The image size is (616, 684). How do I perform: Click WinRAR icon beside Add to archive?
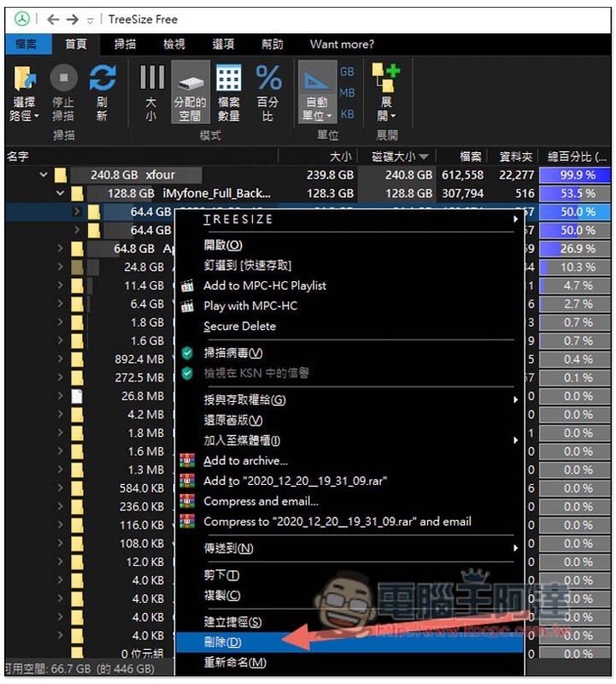tap(187, 461)
